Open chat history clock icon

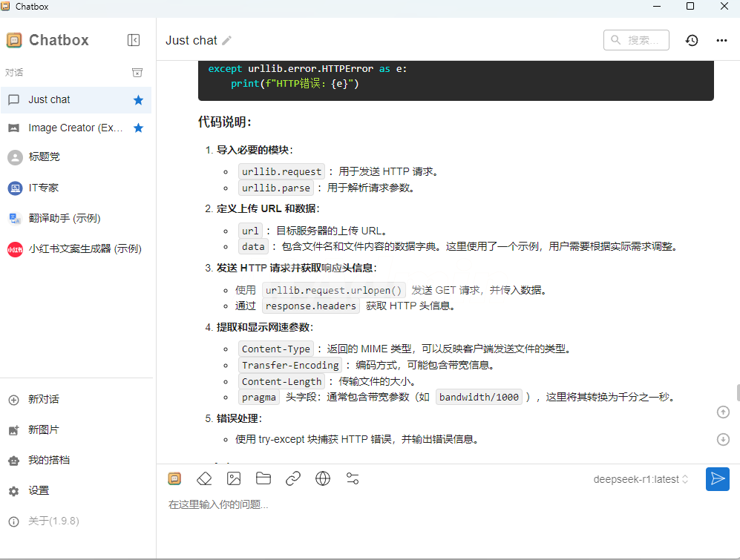point(692,40)
